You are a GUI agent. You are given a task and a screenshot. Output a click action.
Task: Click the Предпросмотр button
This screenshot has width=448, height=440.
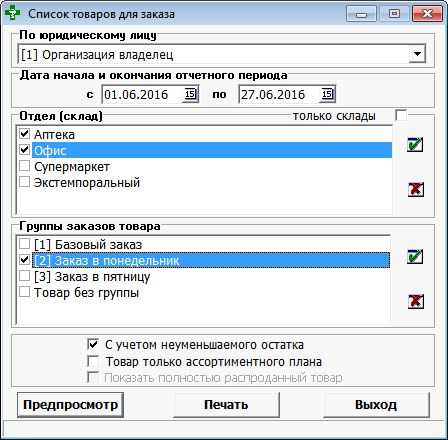70,405
